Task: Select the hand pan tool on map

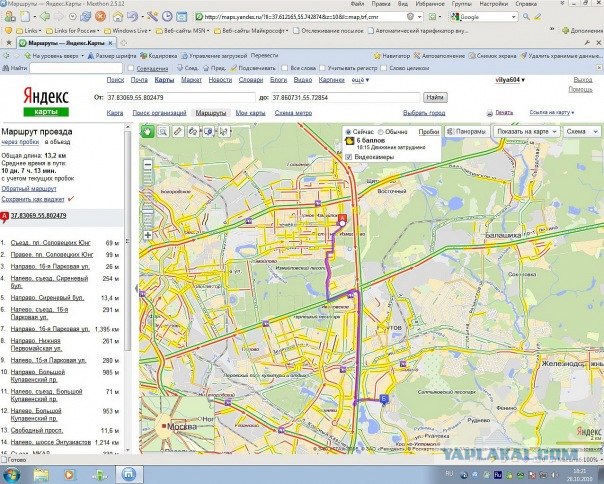Action: 147,131
